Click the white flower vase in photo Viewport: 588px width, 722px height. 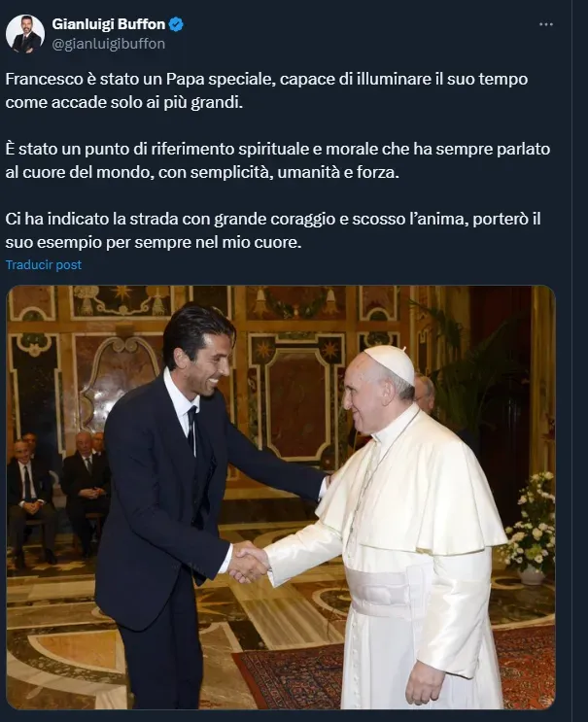tap(532, 530)
